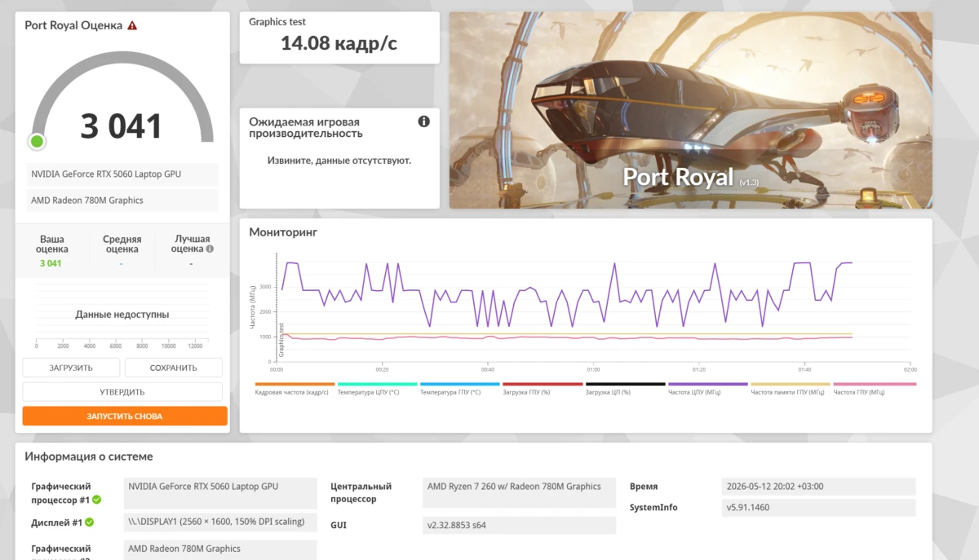Click the Информация о системе heading

(x=89, y=456)
